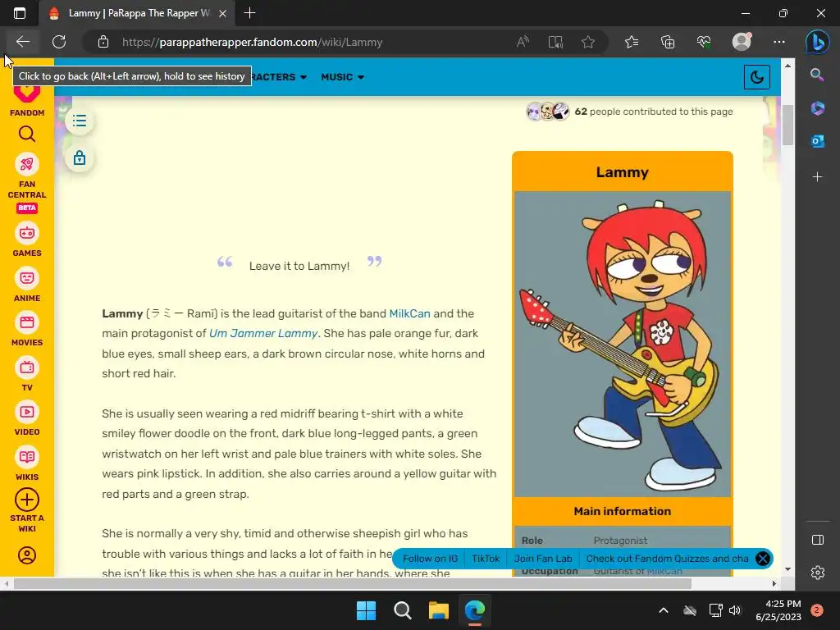840x630 pixels.
Task: Open the Movies section icon
Action: pyautogui.click(x=27, y=322)
